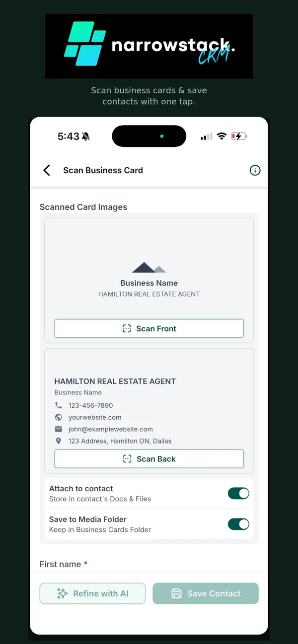Click the scan frame icon on Scan Back
This screenshot has height=644, width=298.
pyautogui.click(x=127, y=458)
